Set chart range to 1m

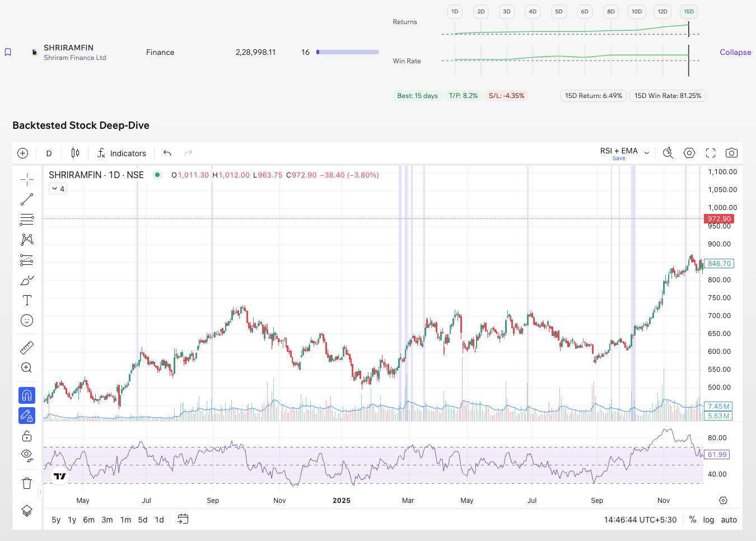(x=126, y=520)
